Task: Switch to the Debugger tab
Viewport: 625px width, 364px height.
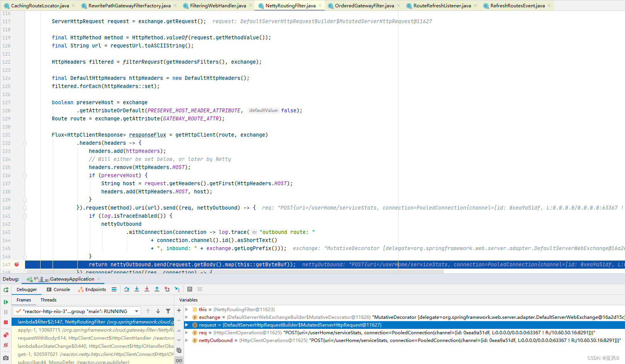Action: tap(27, 290)
